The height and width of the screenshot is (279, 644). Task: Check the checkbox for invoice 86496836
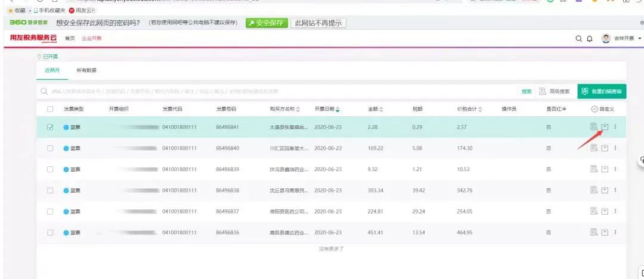point(50,232)
